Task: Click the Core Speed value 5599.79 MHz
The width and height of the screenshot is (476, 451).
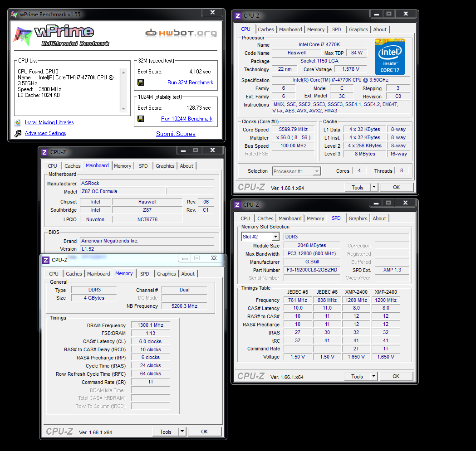Action: pyautogui.click(x=293, y=129)
